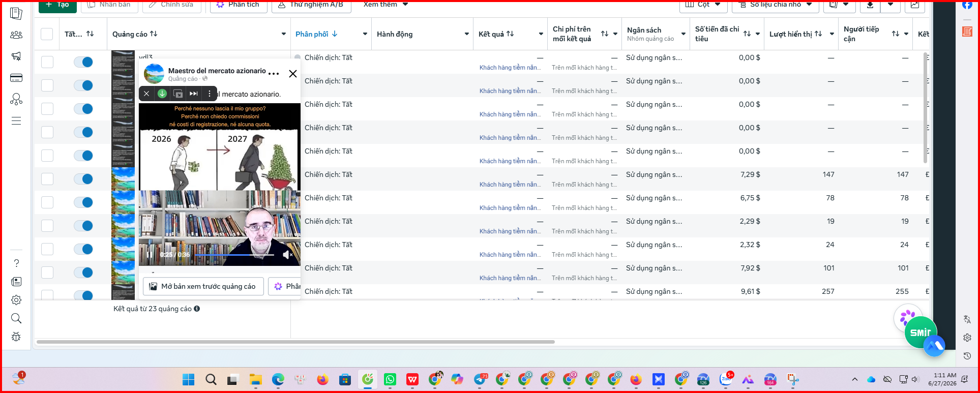Open the Phân phối column dropdown arrow
Viewport: 980px width, 393px height.
[365, 34]
